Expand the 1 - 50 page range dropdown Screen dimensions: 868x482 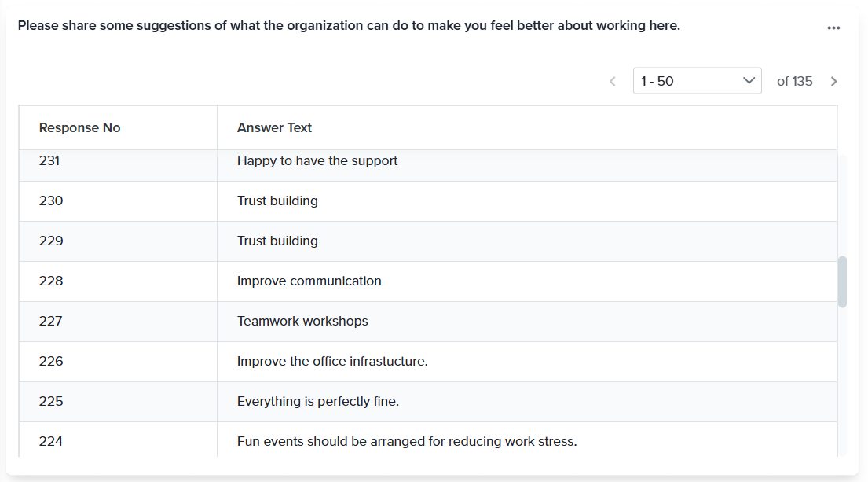[697, 81]
